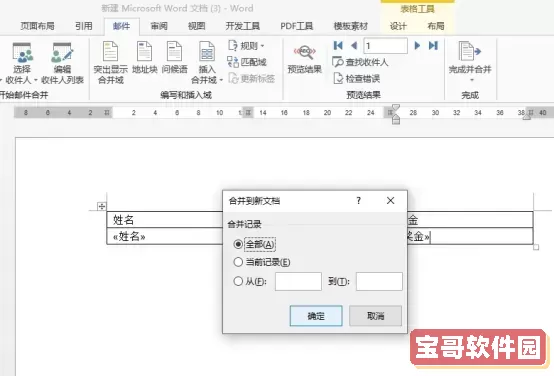Click the «姓名» merge field
Viewport: 554px width, 376px height.
click(129, 236)
